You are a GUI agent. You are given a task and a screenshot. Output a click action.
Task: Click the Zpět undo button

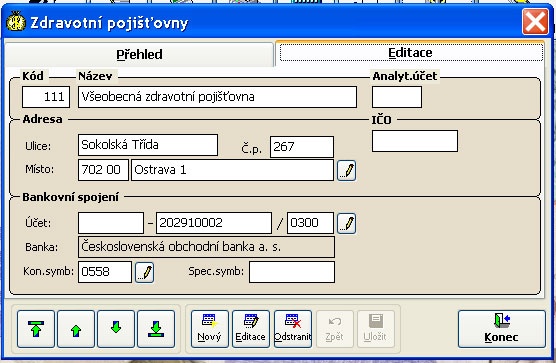(334, 329)
